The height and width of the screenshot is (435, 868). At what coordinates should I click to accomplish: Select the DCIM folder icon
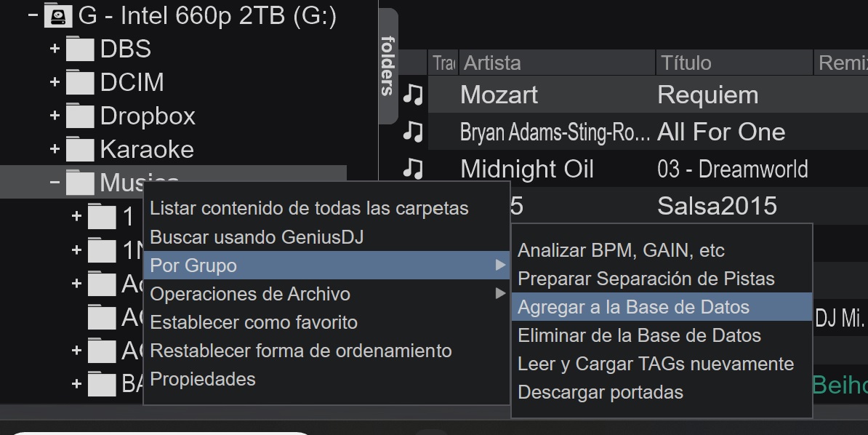tap(80, 82)
